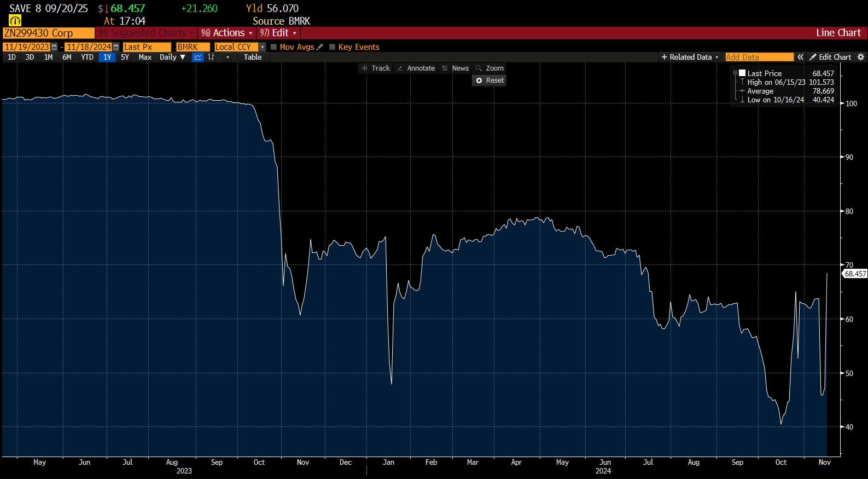The height and width of the screenshot is (479, 868).
Task: Click the Edit Chart pencil button
Action: coord(830,57)
